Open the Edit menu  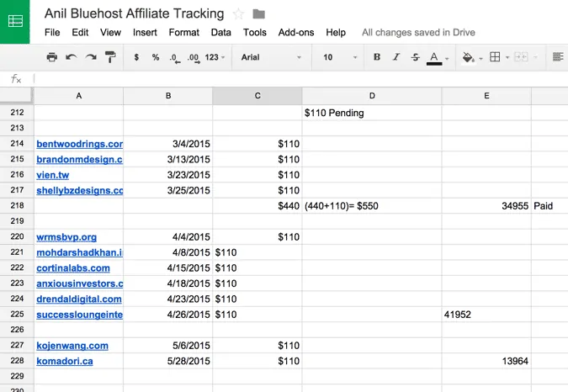80,33
